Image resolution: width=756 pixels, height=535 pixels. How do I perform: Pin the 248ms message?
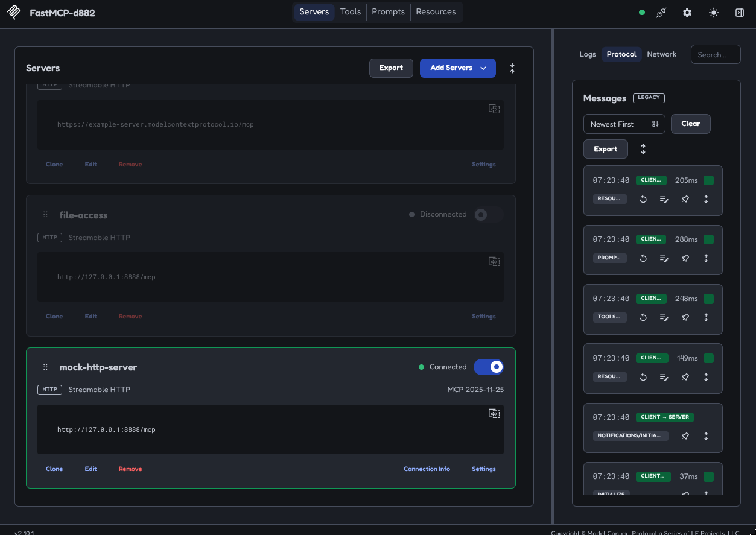point(685,317)
